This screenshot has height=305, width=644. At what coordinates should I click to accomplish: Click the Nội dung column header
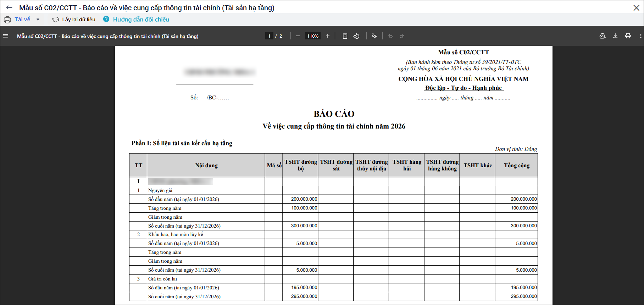tap(206, 165)
